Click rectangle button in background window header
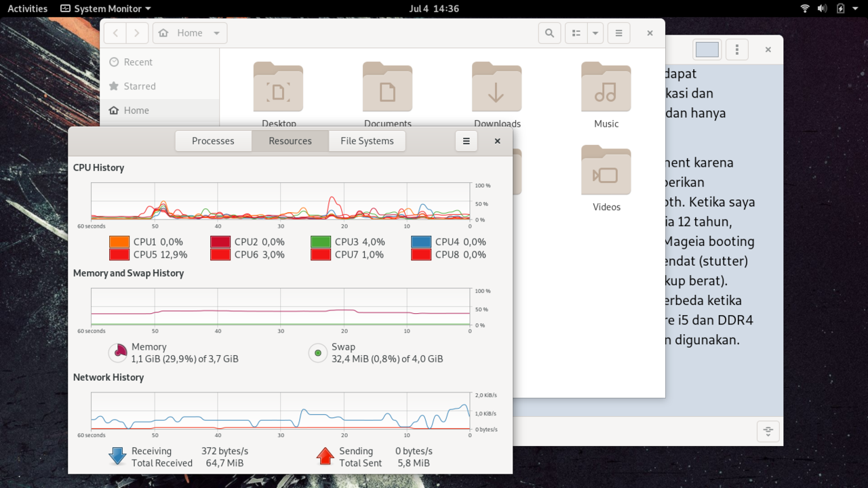The width and height of the screenshot is (868, 488). [x=707, y=49]
